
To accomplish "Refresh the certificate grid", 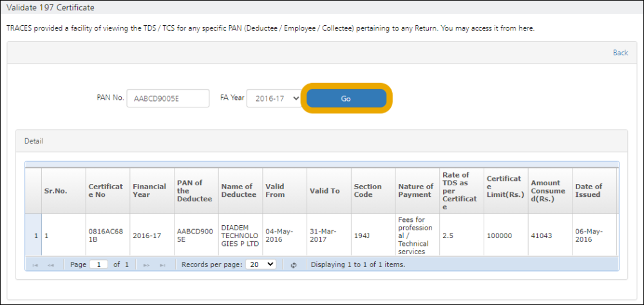I will pos(294,264).
